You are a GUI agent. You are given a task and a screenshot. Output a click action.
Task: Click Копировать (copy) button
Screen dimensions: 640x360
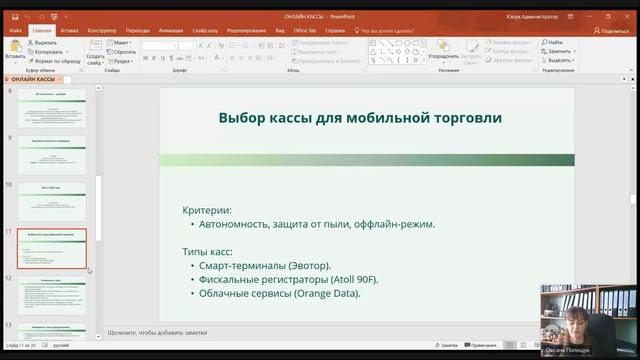point(45,52)
